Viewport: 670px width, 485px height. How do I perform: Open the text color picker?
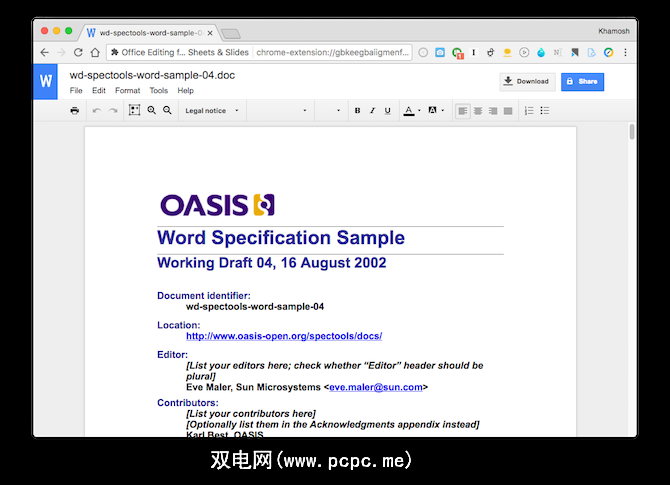[x=412, y=111]
